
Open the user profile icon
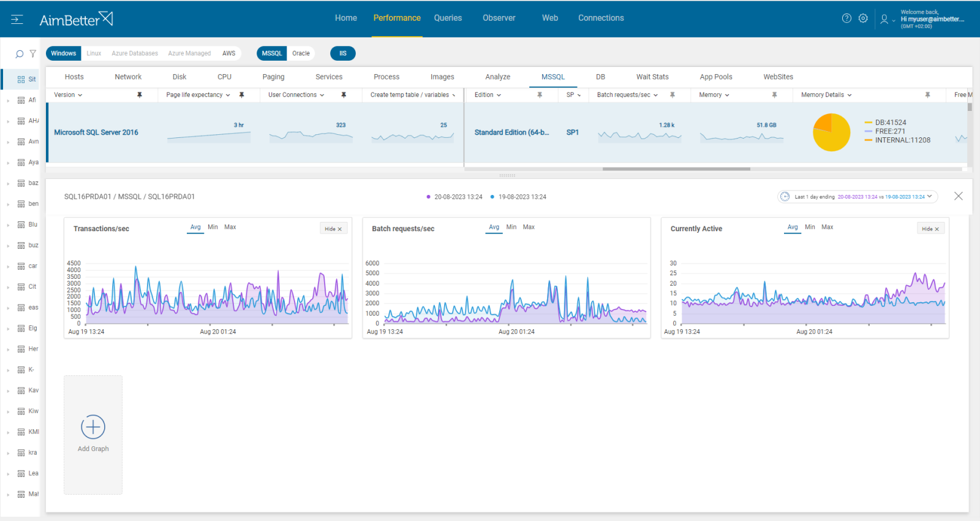click(884, 19)
